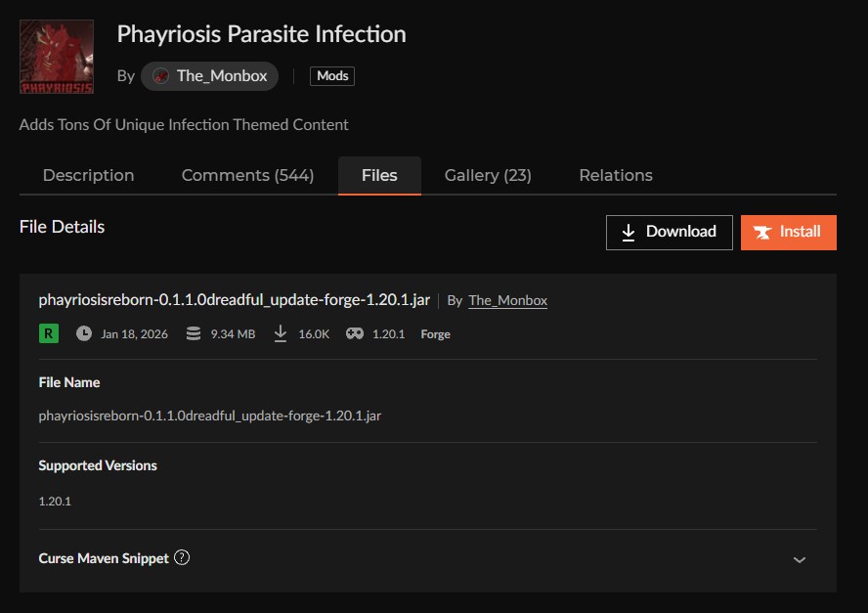
Task: Click the clock icon beside upload date
Action: (84, 333)
